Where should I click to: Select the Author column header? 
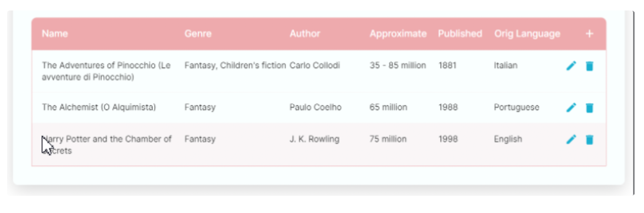point(305,34)
